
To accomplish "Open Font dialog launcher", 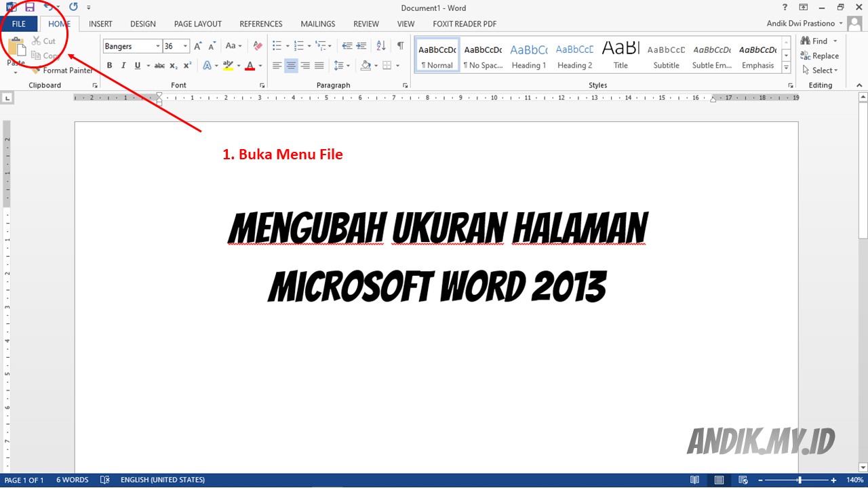I will 262,85.
